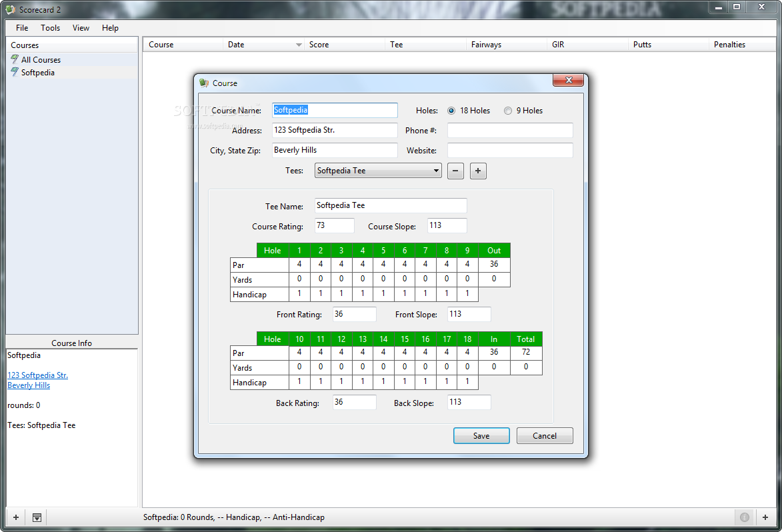This screenshot has width=782, height=532.
Task: Click Yards cell for hole 14
Action: 383,367
